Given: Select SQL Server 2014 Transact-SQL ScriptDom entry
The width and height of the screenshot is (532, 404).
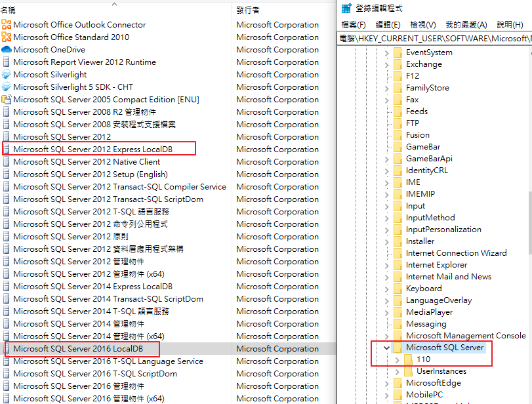Looking at the screenshot, I should pyautogui.click(x=108, y=299).
